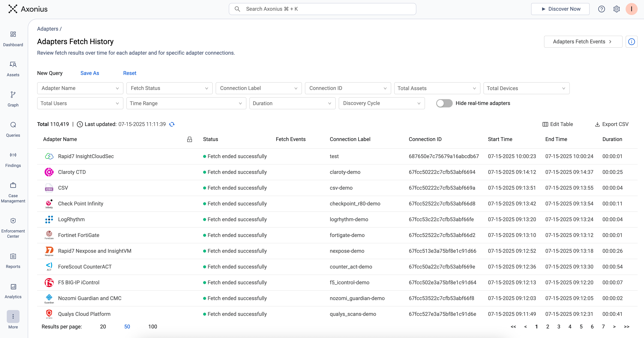Expand the Total Users filter dropdown

tap(80, 103)
